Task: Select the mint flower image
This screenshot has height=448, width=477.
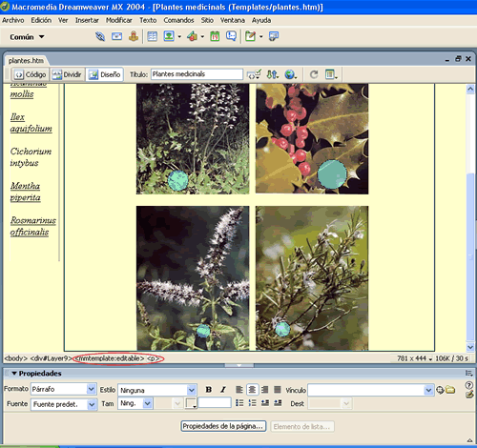Action: (193, 278)
